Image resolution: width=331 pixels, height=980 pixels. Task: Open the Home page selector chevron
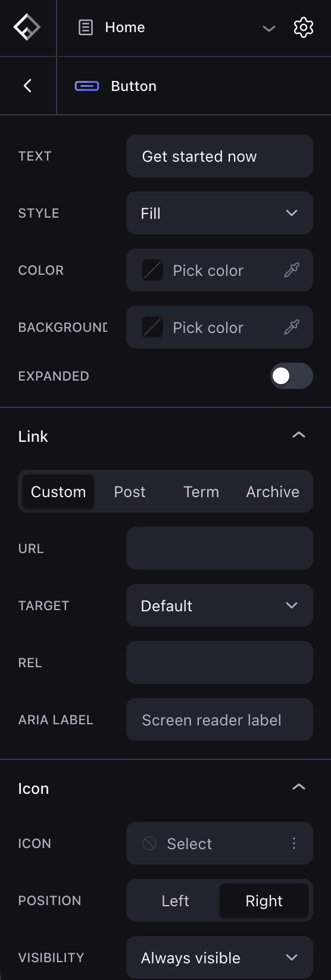(269, 28)
